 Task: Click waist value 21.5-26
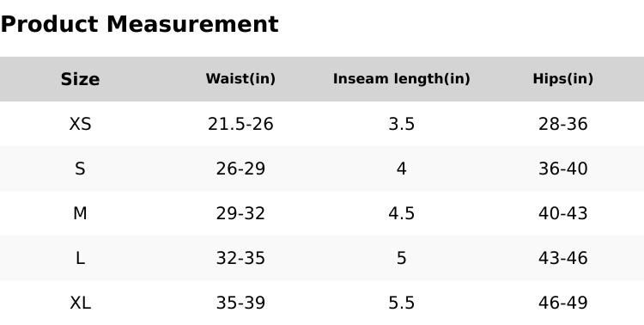pos(240,124)
